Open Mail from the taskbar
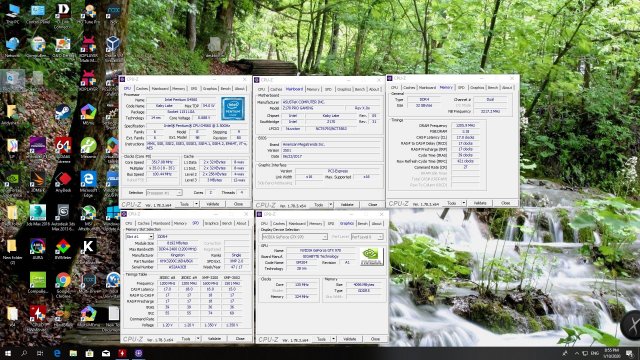Viewport: 640px width, 360px height. [x=106, y=353]
